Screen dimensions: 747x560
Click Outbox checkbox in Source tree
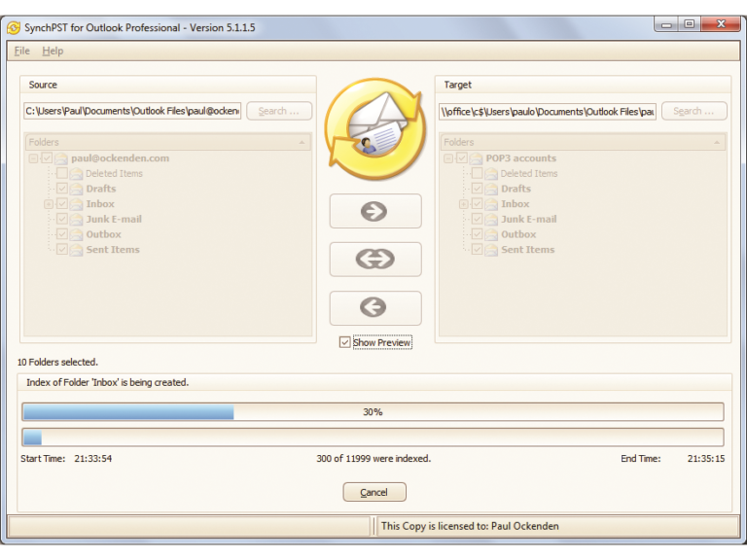pos(62,234)
